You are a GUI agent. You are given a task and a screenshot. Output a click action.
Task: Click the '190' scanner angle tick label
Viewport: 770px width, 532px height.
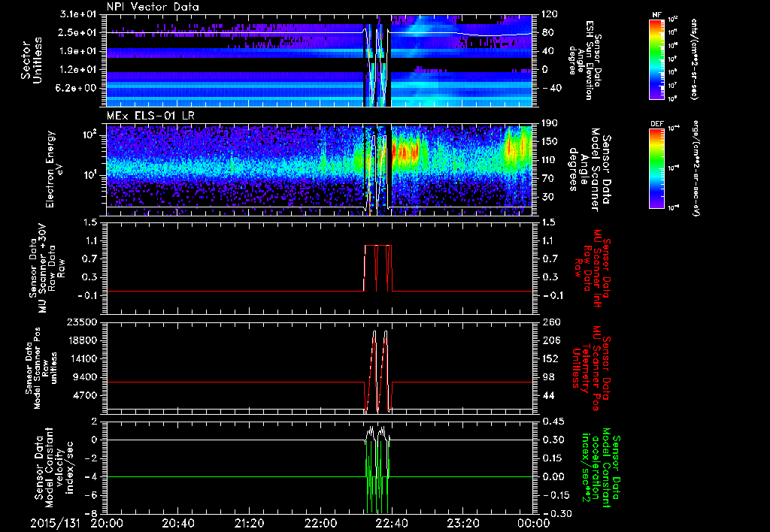(x=550, y=123)
